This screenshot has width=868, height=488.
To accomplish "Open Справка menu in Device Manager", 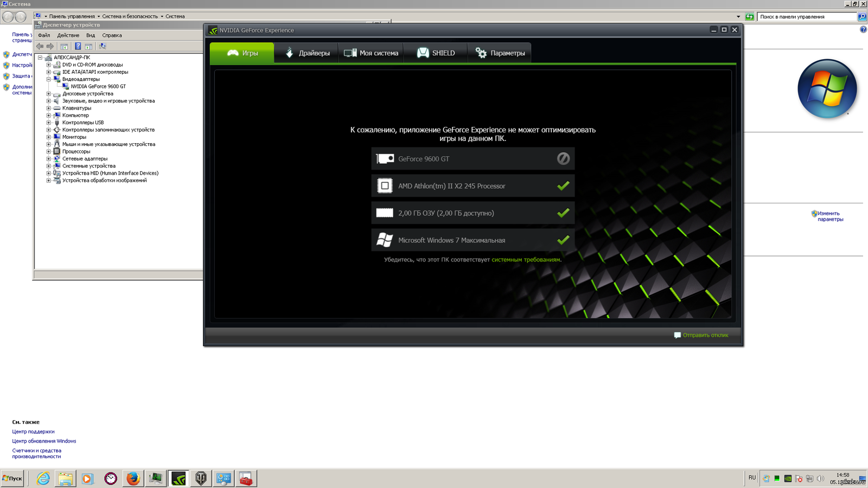I will (112, 35).
